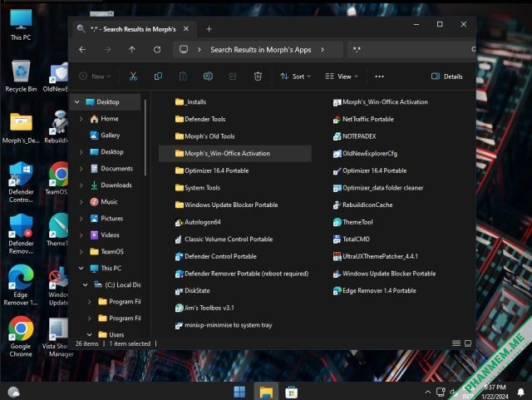
Task: Click the Cut scissors icon in toolbar
Action: tap(133, 77)
